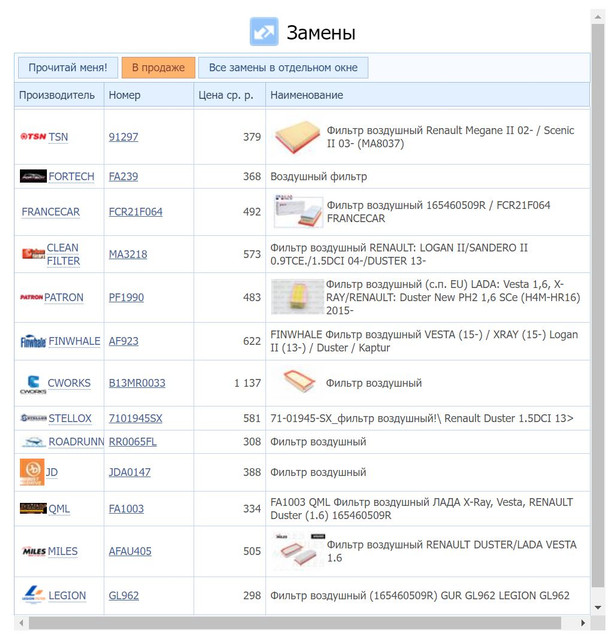Open part number FA239

123,176
